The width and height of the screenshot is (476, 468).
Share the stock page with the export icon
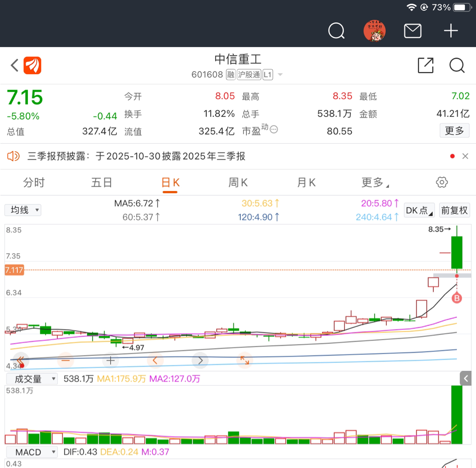click(x=426, y=65)
